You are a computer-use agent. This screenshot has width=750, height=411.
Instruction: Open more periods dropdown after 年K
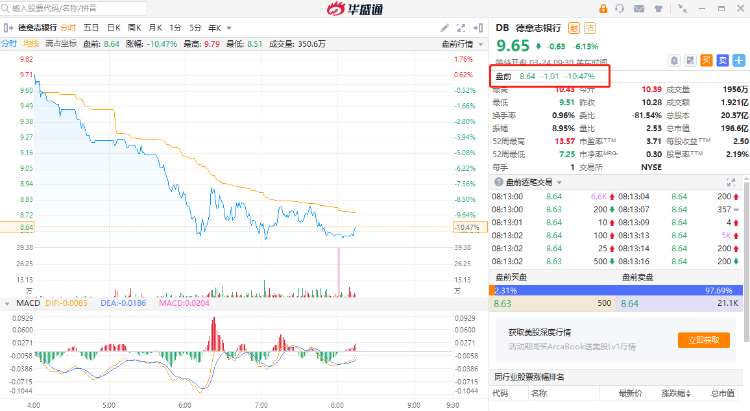[229, 28]
